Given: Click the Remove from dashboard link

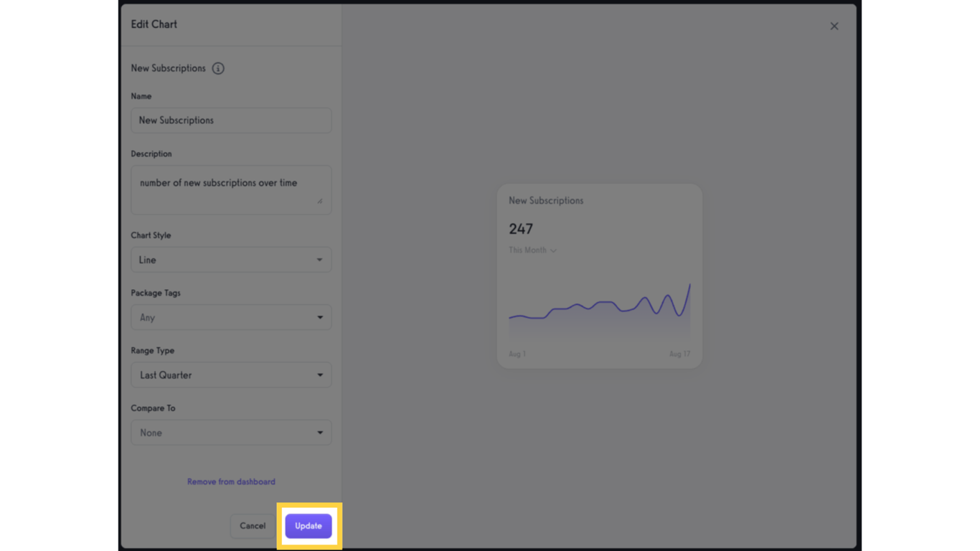Looking at the screenshot, I should [231, 481].
